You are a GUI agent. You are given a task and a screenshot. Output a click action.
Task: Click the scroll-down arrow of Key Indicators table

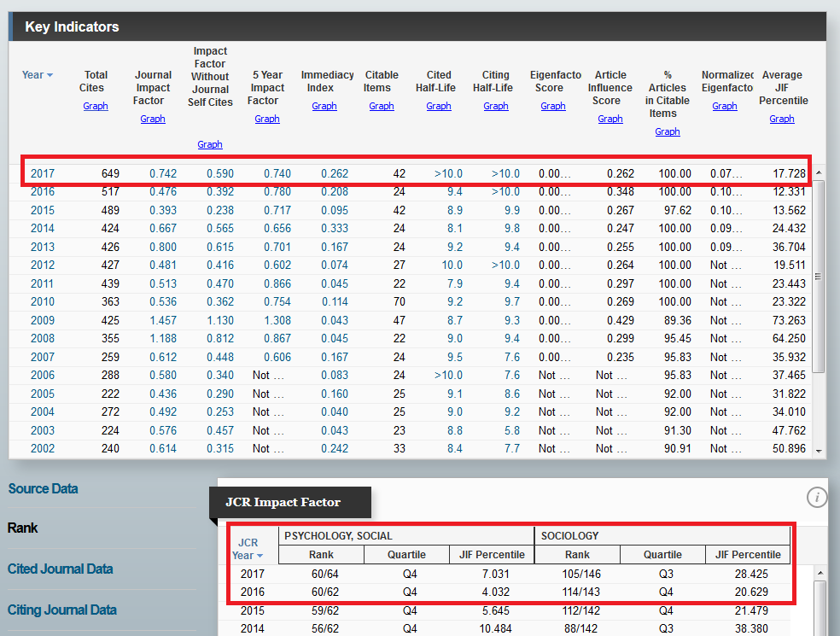click(x=819, y=452)
